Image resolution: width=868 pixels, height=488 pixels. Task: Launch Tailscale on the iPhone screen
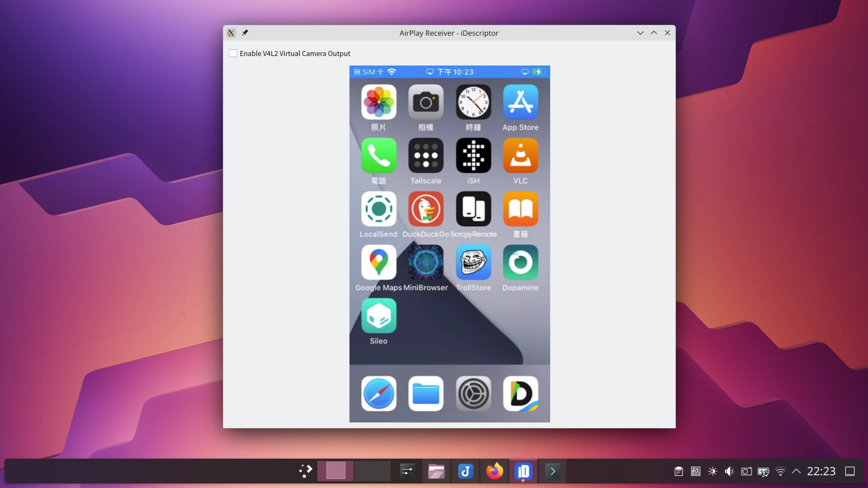[x=425, y=155]
